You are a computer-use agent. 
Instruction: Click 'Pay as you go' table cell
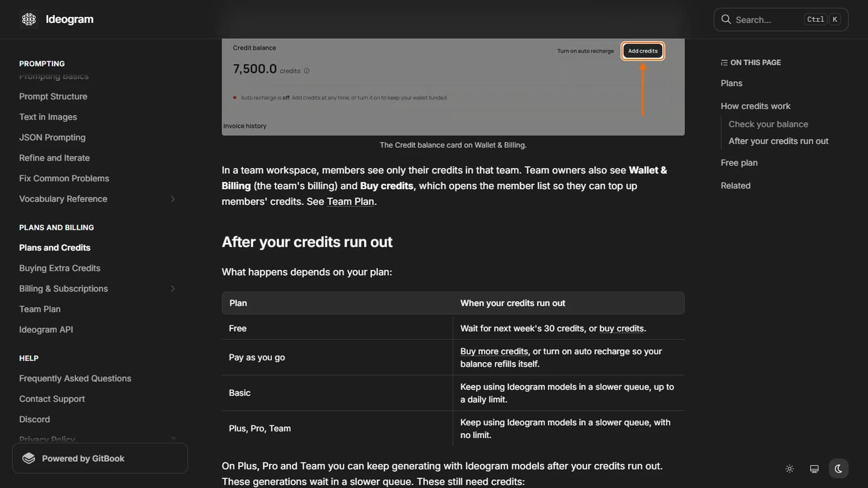click(257, 357)
